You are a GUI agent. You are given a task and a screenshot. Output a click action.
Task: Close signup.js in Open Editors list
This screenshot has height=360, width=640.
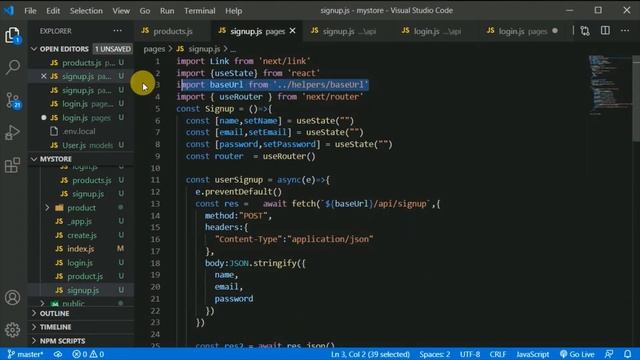pos(44,76)
